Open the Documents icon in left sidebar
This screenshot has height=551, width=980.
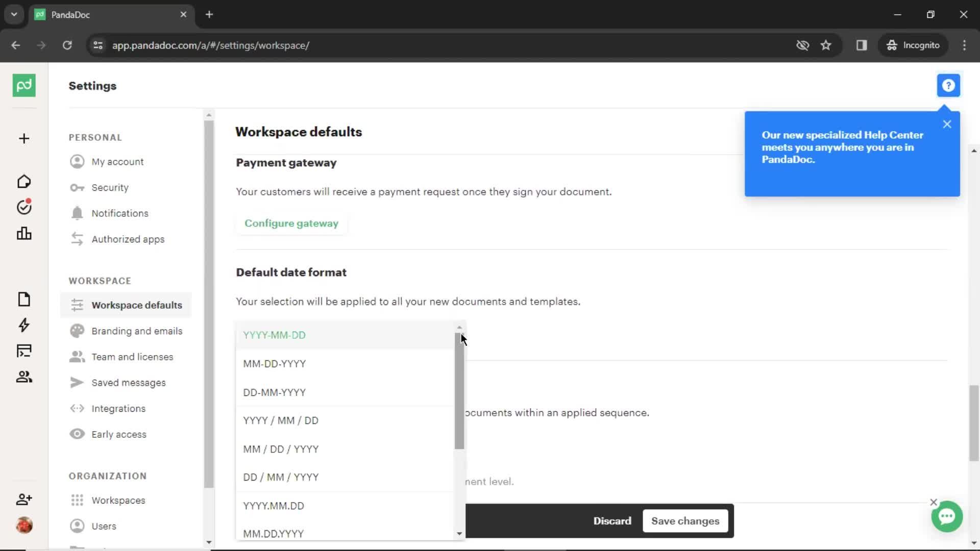[23, 298]
